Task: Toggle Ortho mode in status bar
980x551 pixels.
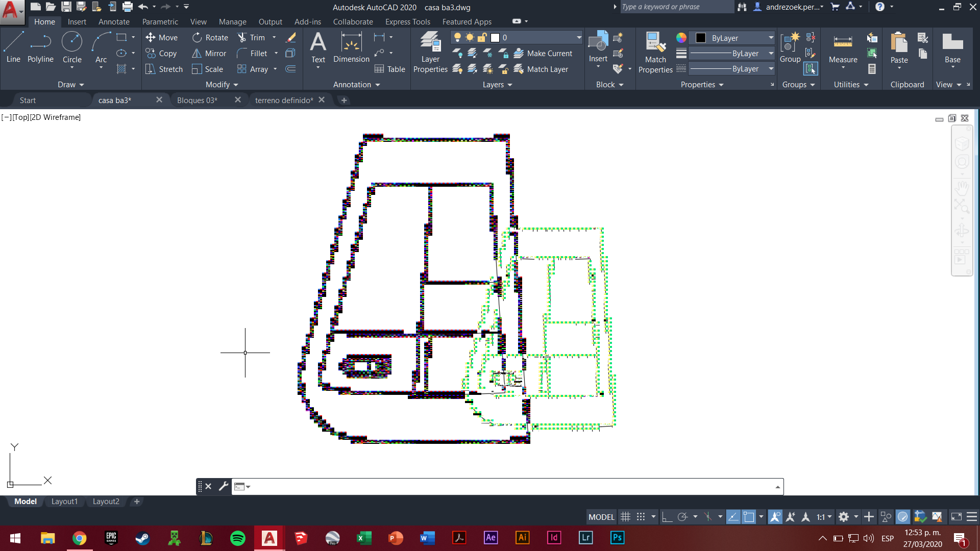Action: (x=667, y=516)
